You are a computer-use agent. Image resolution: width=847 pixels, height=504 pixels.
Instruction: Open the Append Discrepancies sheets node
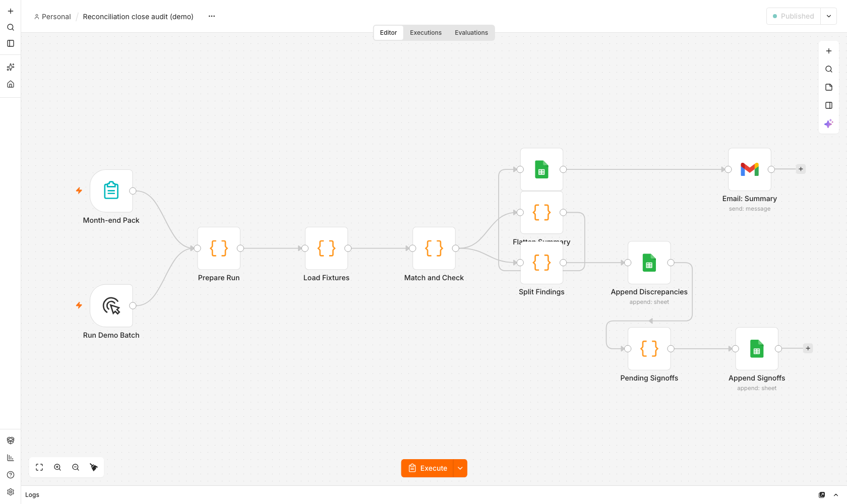pyautogui.click(x=649, y=263)
